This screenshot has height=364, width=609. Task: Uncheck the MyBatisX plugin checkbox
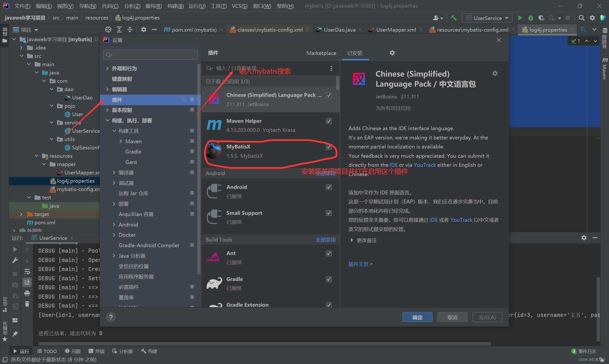click(x=329, y=147)
